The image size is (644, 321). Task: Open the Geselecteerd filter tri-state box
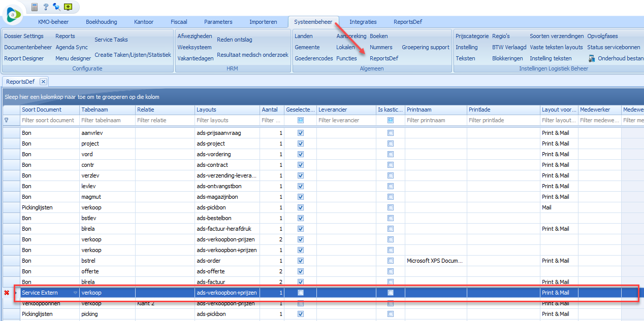[301, 120]
